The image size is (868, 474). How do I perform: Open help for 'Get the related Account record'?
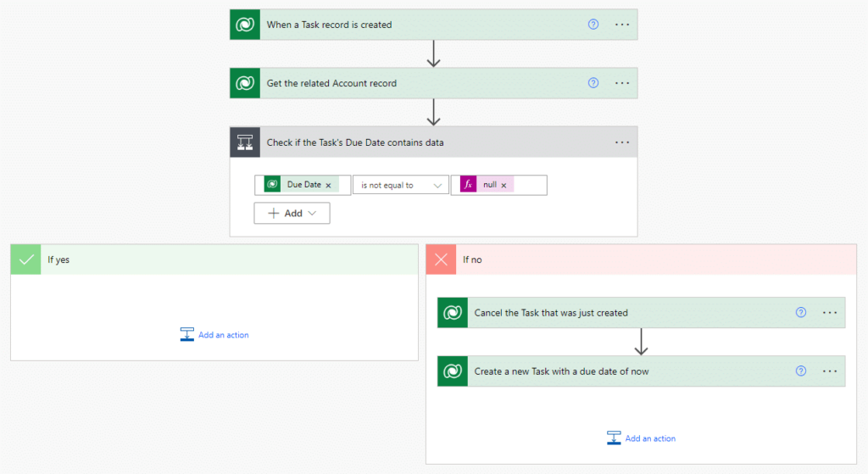593,83
